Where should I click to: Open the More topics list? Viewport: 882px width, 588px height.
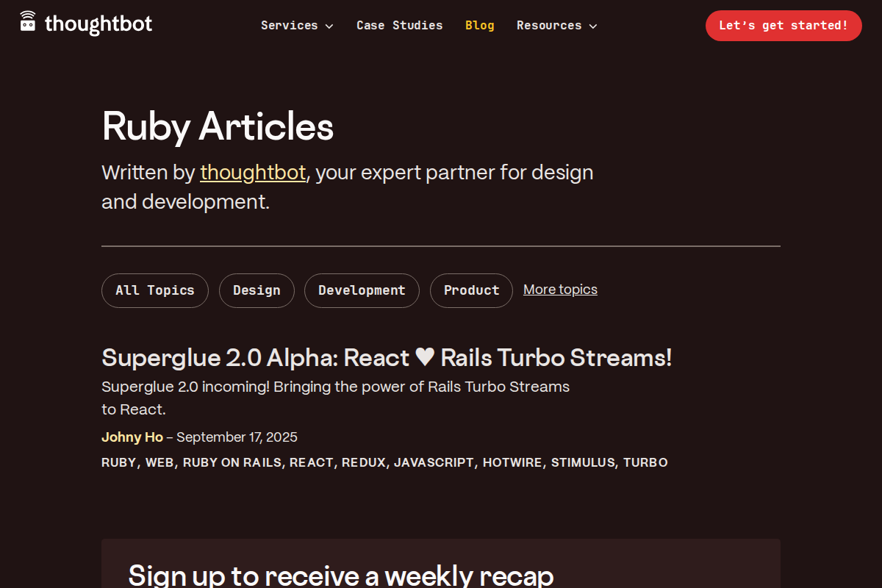(x=560, y=289)
